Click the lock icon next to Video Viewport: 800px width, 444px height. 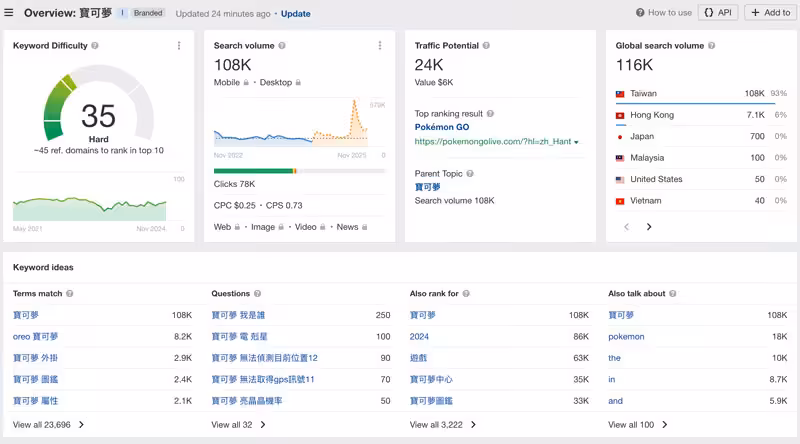[322, 227]
